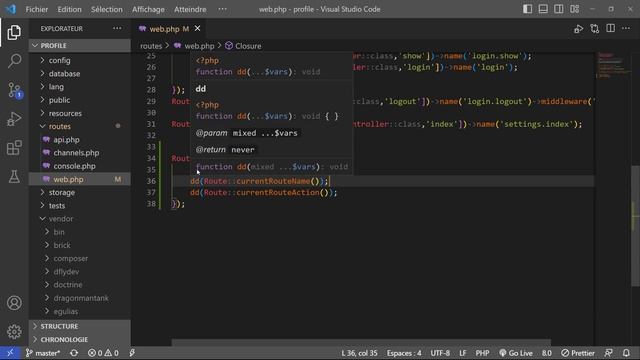
Task: Open the Testing flask view
Action: pos(14,176)
